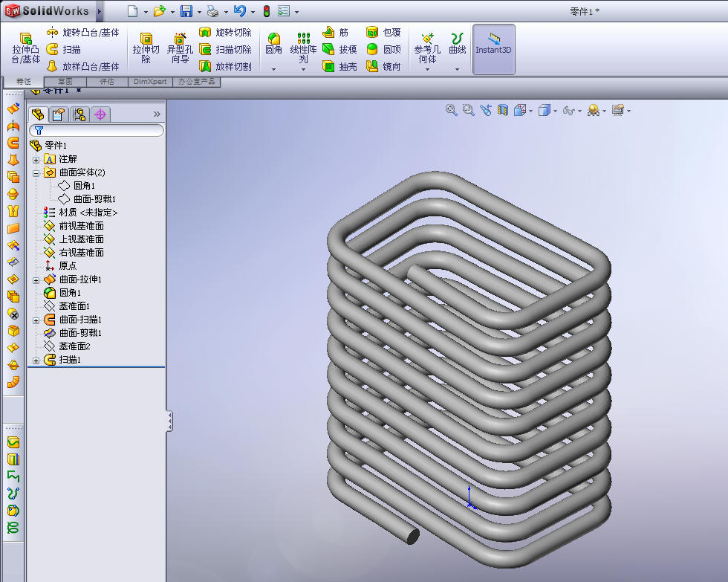Viewport: 728px width, 582px height.
Task: Click the Extruded Cut (拉伸切除) tool
Action: (146, 48)
